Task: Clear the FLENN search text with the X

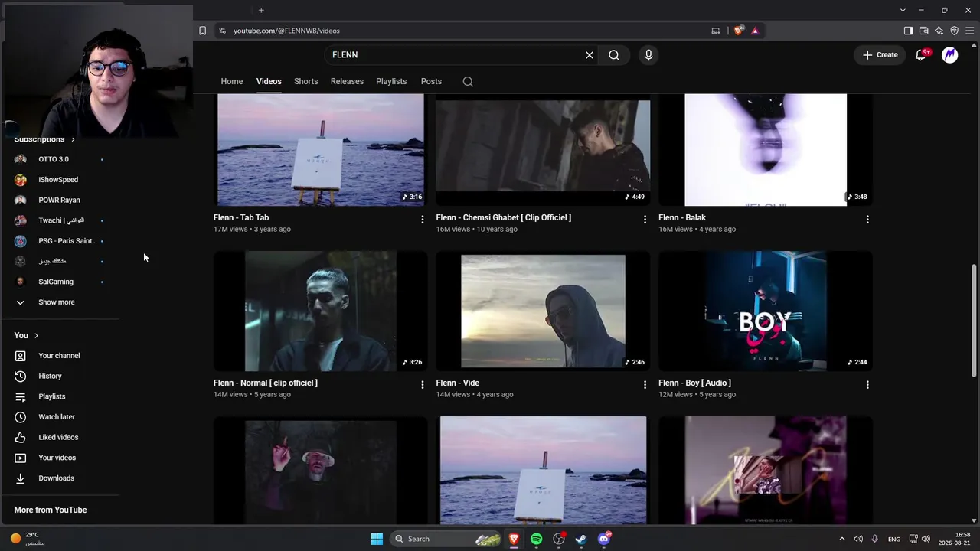Action: click(x=590, y=55)
